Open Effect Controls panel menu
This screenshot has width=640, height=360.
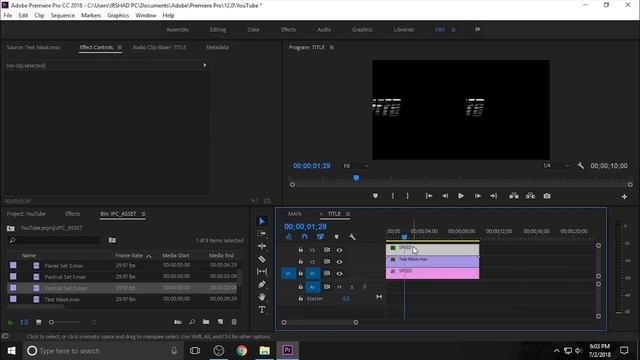[120, 47]
